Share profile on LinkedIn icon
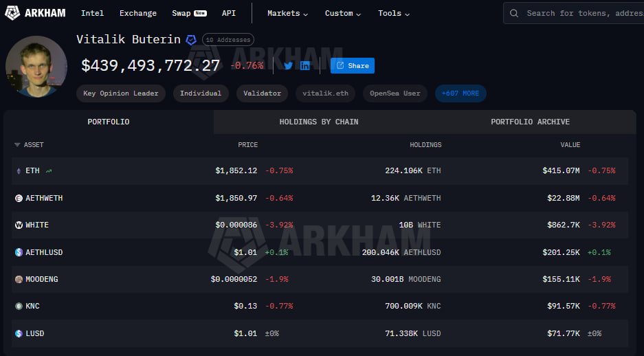Image resolution: width=644 pixels, height=356 pixels. (x=304, y=66)
